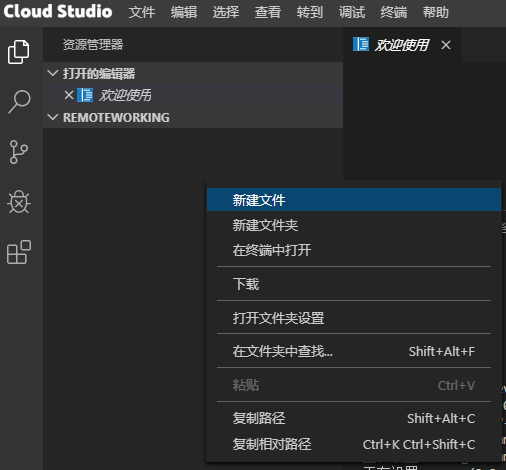
Task: Open the 终端 menu
Action: (x=394, y=12)
